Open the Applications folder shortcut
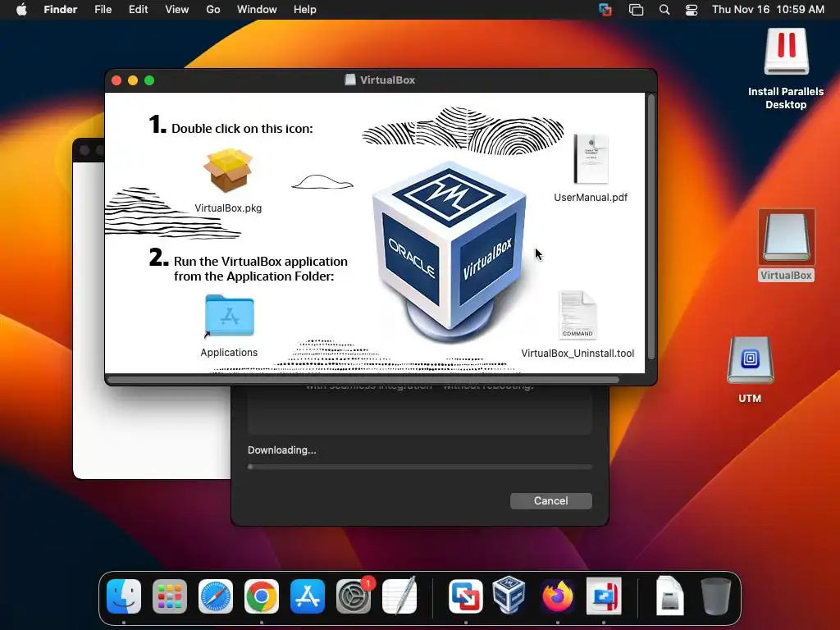This screenshot has height=630, width=840. [230, 316]
